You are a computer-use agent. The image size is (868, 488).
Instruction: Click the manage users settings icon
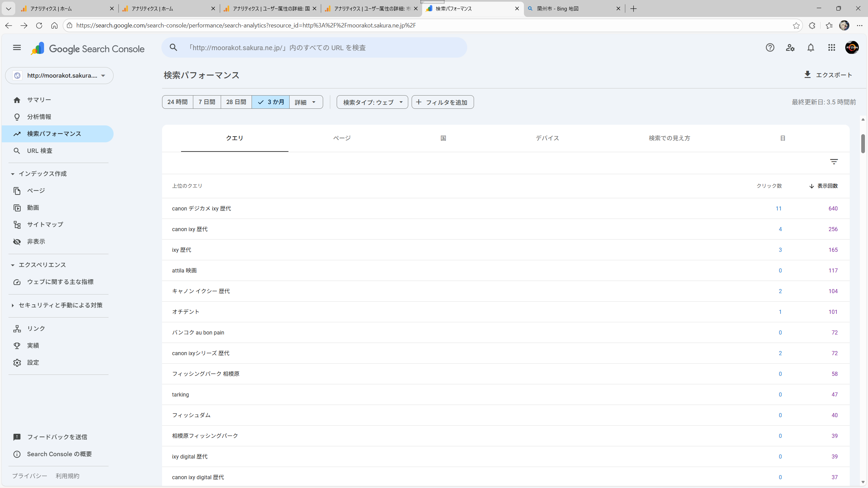tap(790, 48)
